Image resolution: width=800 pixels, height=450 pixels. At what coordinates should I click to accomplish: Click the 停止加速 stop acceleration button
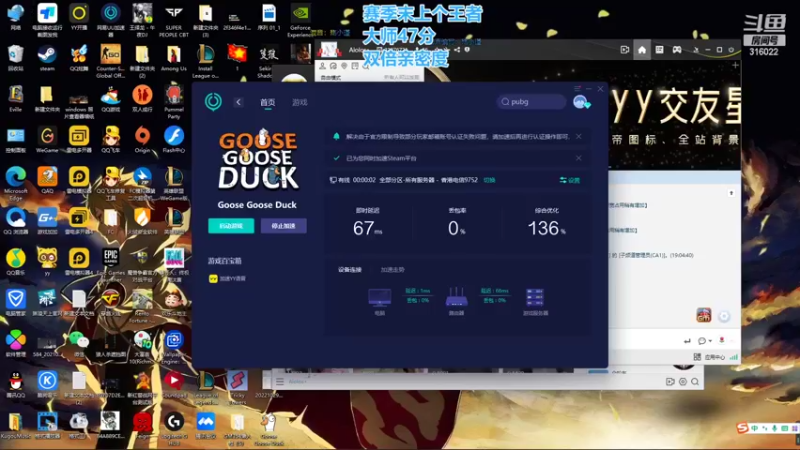pyautogui.click(x=284, y=226)
